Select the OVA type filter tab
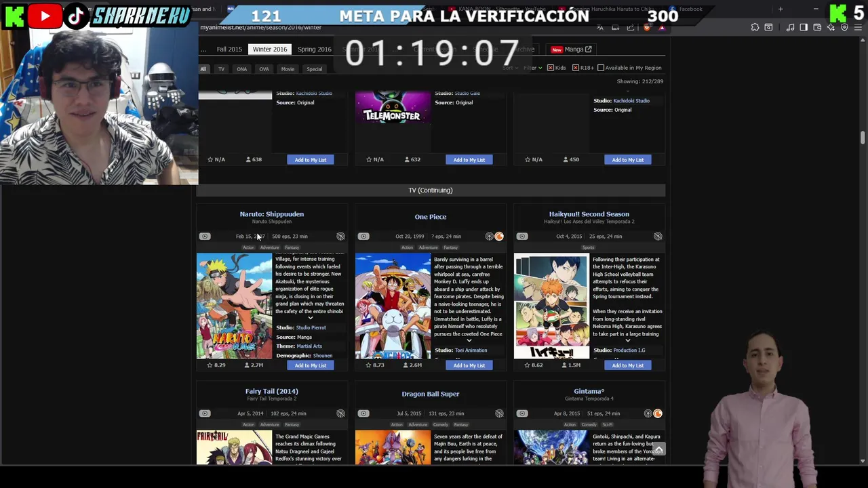This screenshot has height=488, width=868. pyautogui.click(x=264, y=69)
